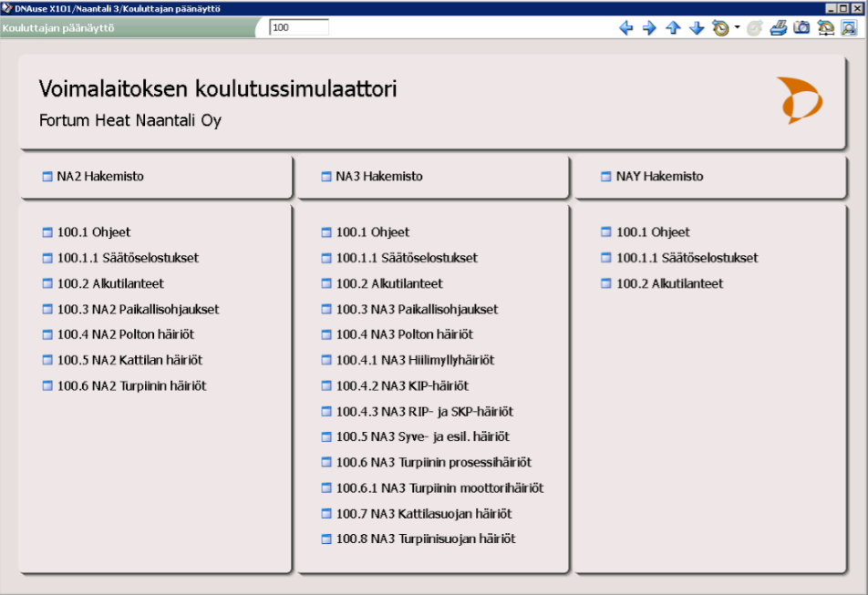Open 100.1 Ohjeet in the NAY column
This screenshot has width=868, height=595.
pos(646,232)
